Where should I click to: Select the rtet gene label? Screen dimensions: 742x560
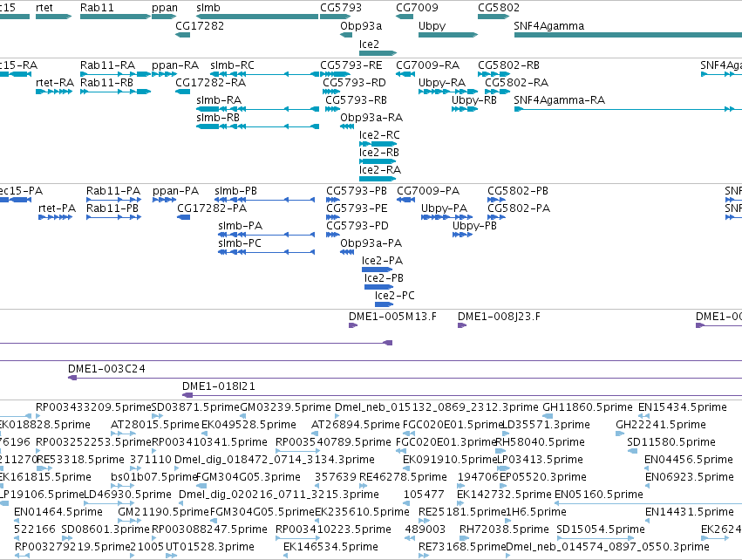pos(44,8)
